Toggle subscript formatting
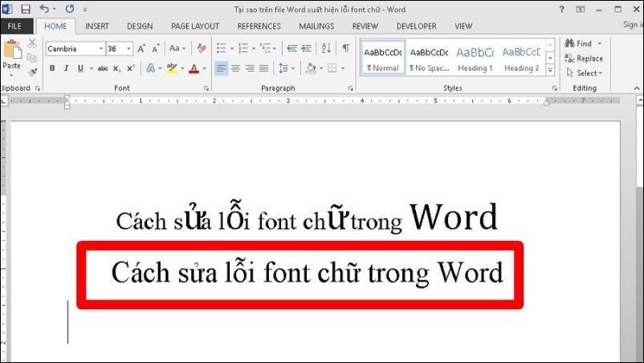 click(117, 68)
